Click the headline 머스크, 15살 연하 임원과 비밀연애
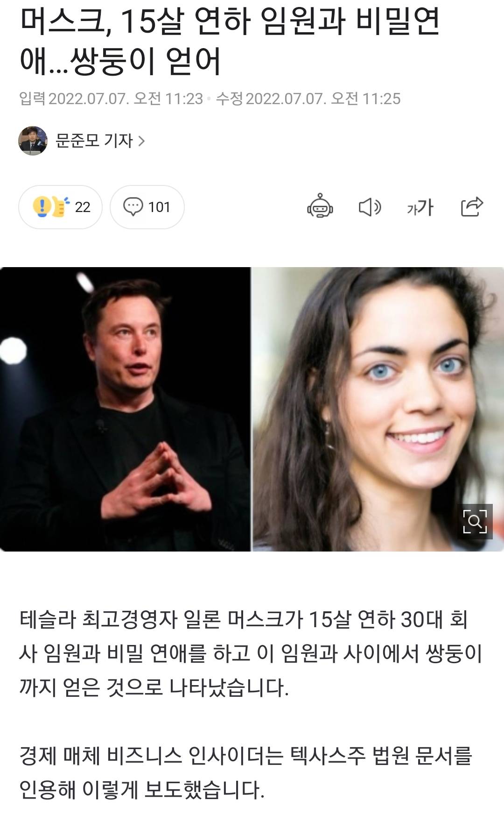504x821 pixels. click(230, 41)
